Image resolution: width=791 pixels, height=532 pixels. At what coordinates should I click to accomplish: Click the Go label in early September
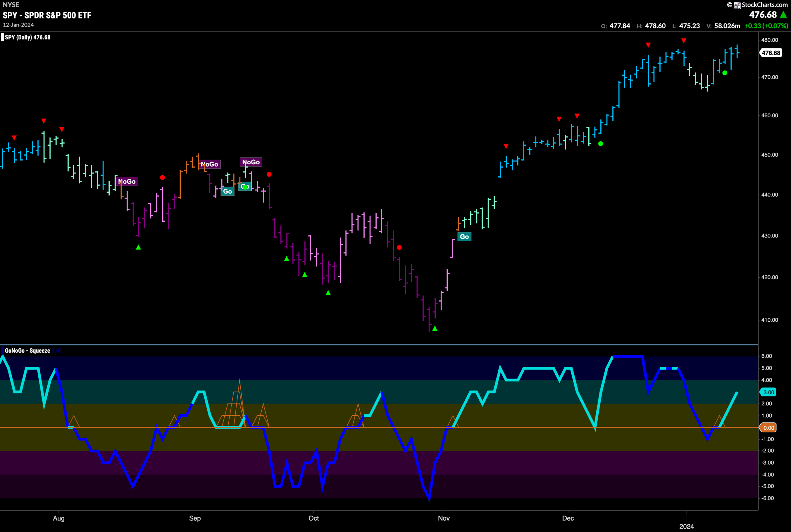227,191
